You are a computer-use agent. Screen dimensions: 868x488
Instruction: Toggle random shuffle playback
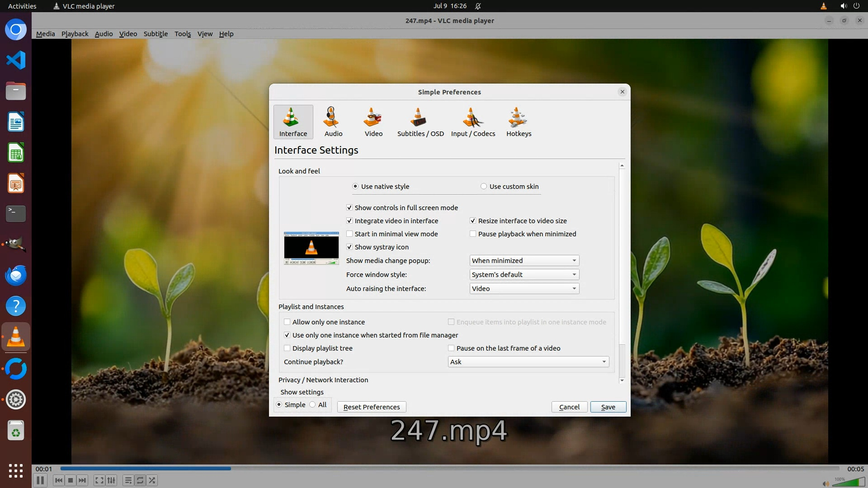click(x=152, y=480)
